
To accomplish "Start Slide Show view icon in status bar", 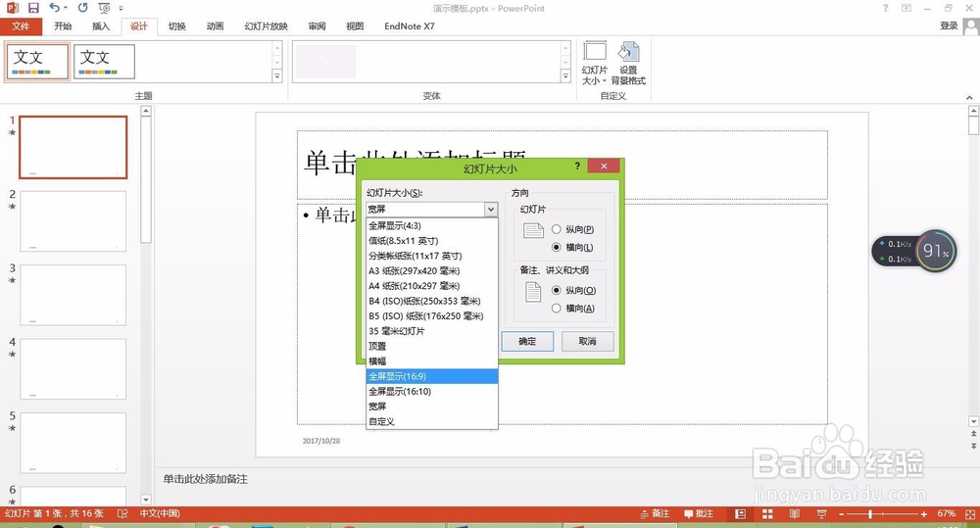I will point(821,513).
